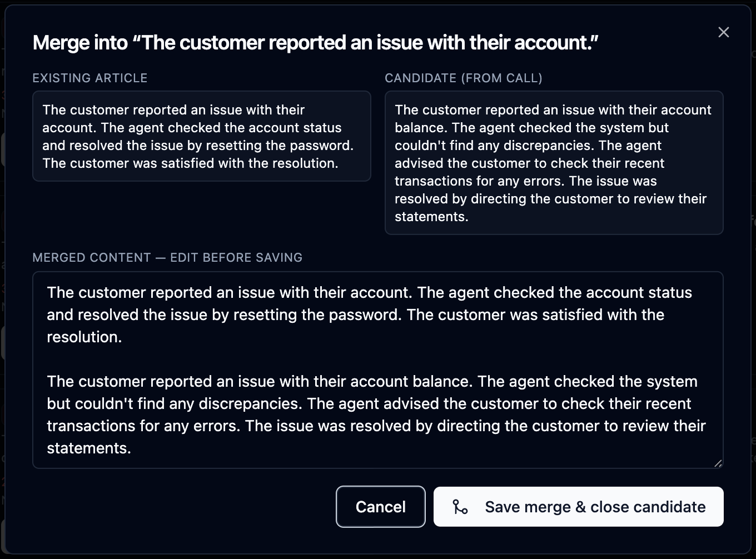Viewport: 756px width, 559px height.
Task: Click Save merge & close candidate button
Action: (x=579, y=507)
